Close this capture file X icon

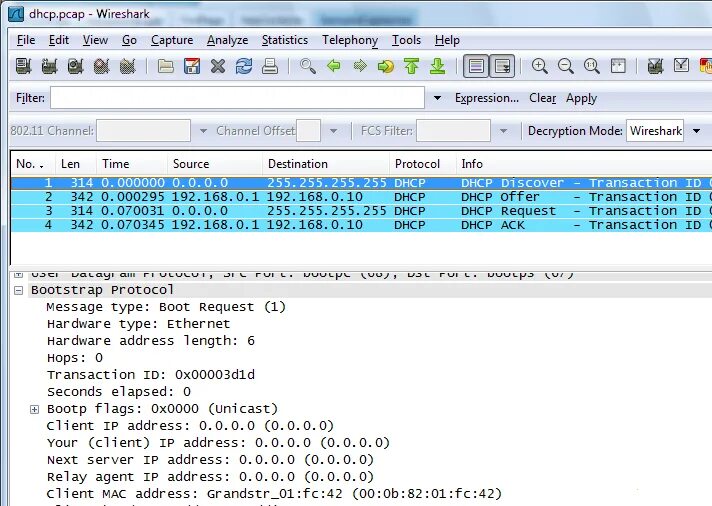tap(218, 66)
